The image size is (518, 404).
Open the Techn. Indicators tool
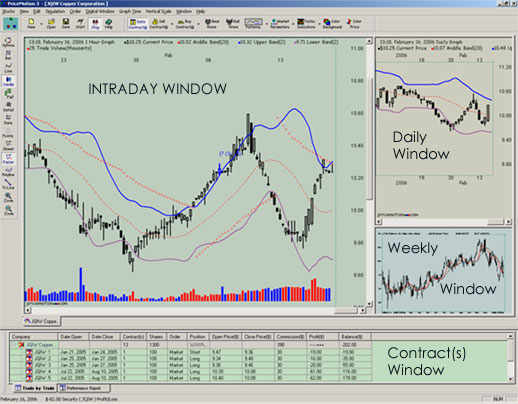tap(306, 24)
